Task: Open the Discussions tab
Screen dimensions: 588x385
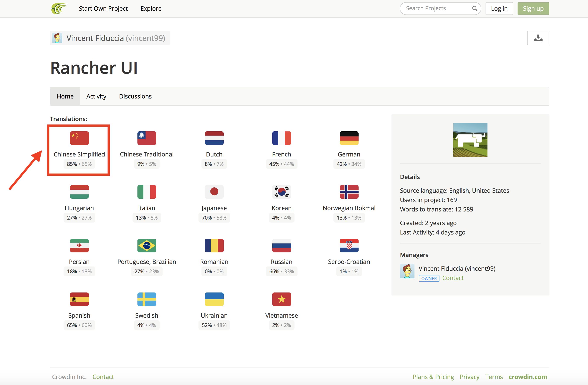Action: [135, 96]
